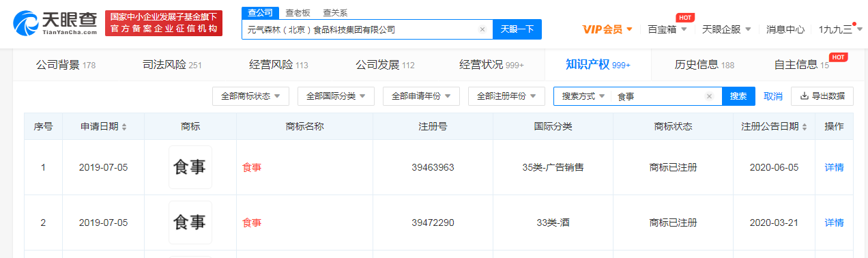Open the 1九九三 user account menu

(x=840, y=29)
